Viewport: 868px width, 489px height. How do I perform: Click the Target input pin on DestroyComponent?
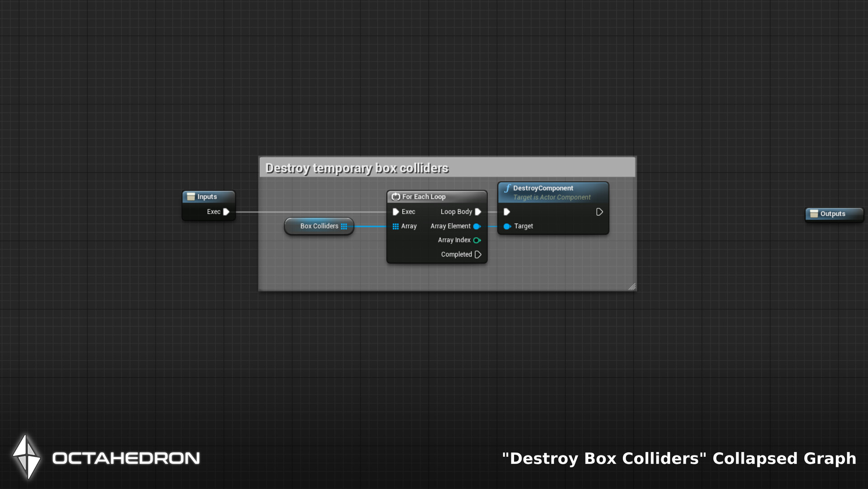tap(507, 226)
